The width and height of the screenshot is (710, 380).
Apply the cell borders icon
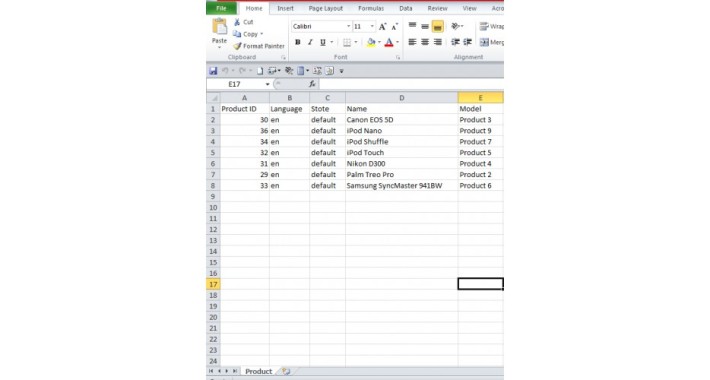coord(347,42)
